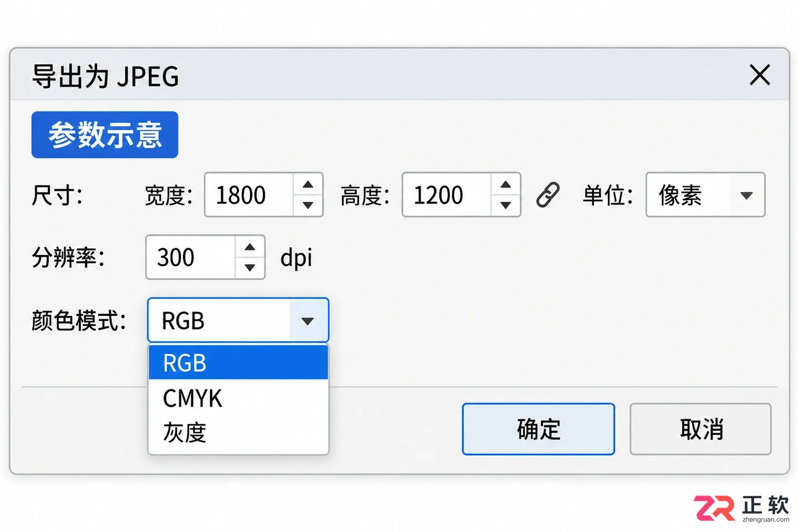Click the aspect ratio chain link icon
Image resolution: width=798 pixels, height=532 pixels.
(x=548, y=195)
